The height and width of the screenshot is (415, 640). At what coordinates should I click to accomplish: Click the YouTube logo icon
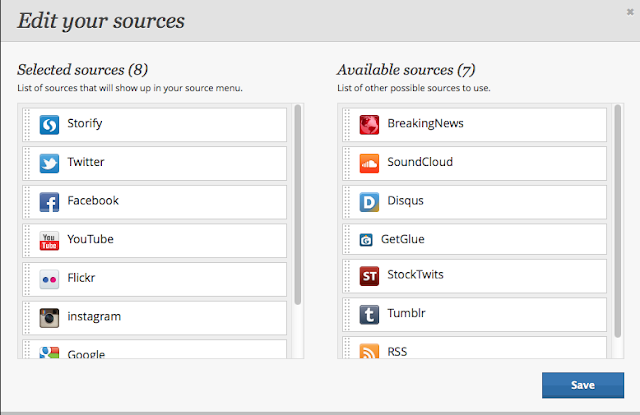coord(49,241)
